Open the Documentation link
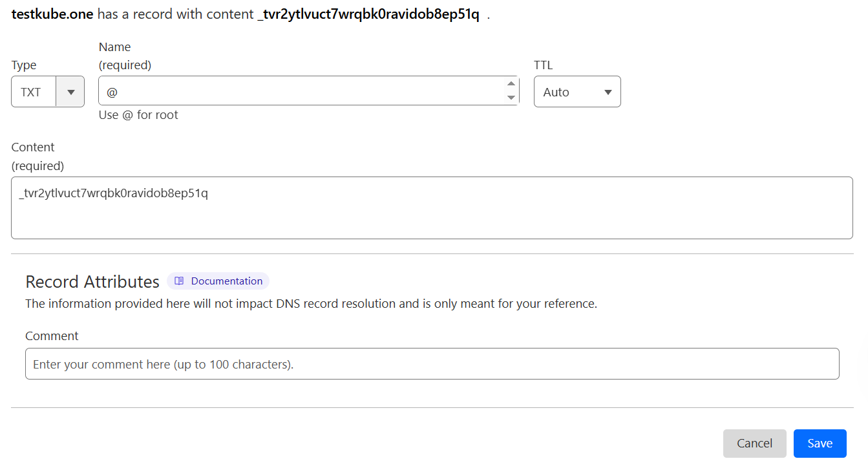The height and width of the screenshot is (461, 868). [226, 281]
